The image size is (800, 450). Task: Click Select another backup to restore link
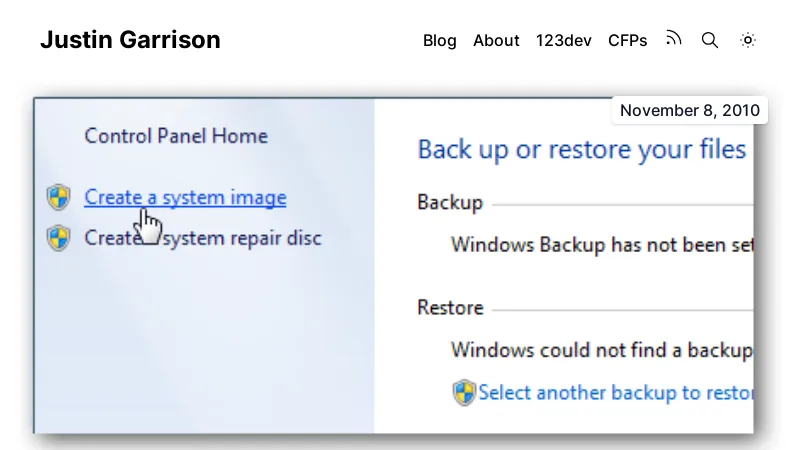(615, 392)
